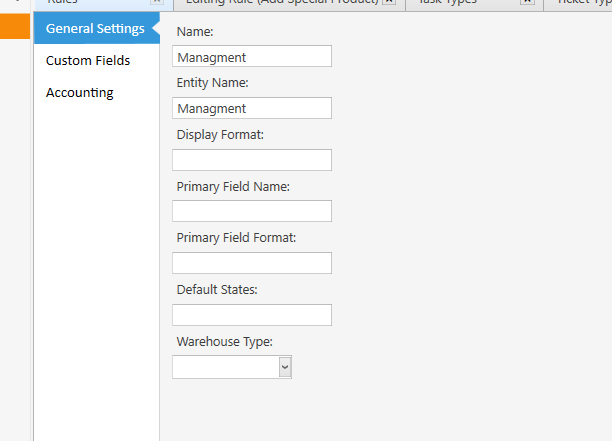Click the orange highlighted sidebar item
612x441 pixels.
pos(15,26)
